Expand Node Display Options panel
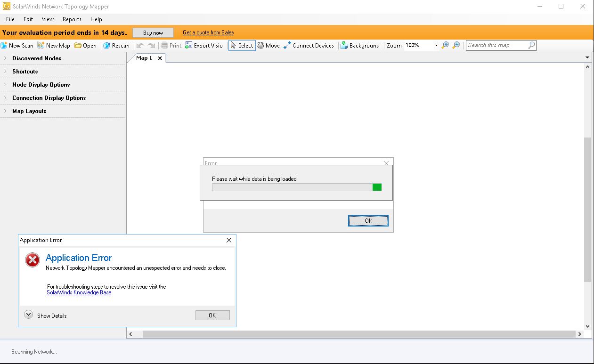594x364 pixels. click(x=5, y=85)
